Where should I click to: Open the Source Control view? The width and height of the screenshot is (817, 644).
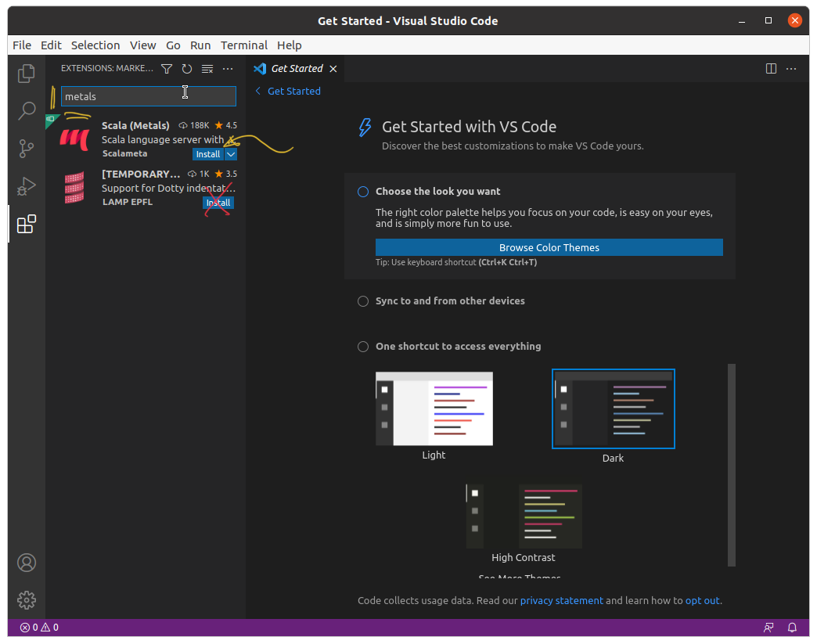pyautogui.click(x=27, y=149)
